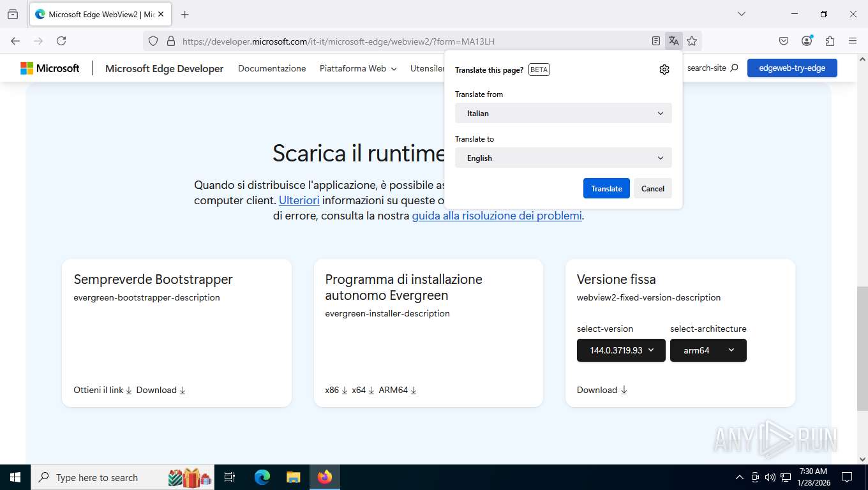The image size is (868, 490).
Task: Open File Explorer from the taskbar
Action: (x=293, y=477)
